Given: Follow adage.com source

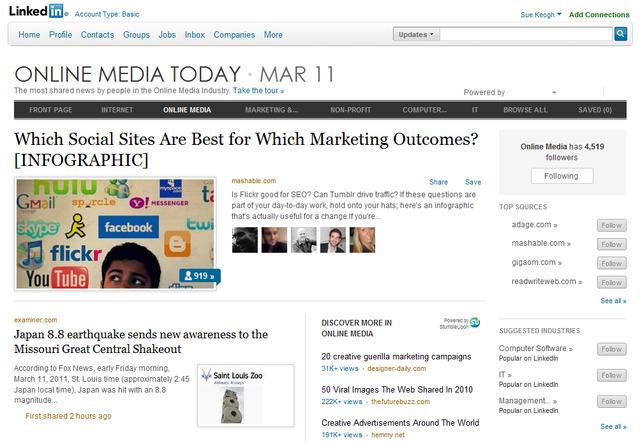Looking at the screenshot, I should click(611, 225).
